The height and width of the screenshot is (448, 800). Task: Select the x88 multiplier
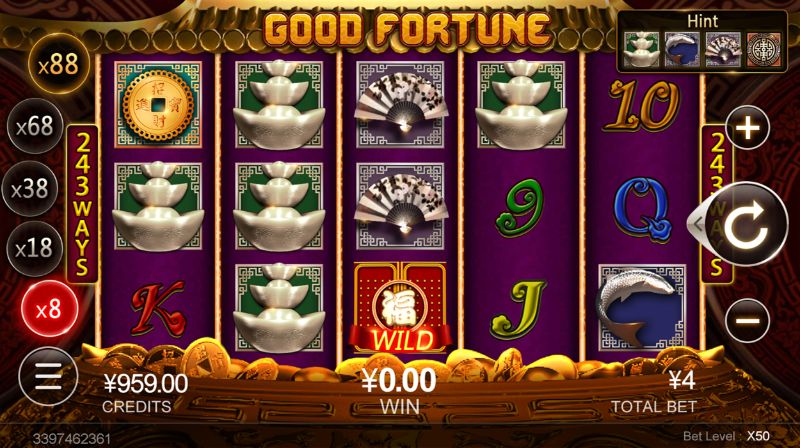click(59, 65)
